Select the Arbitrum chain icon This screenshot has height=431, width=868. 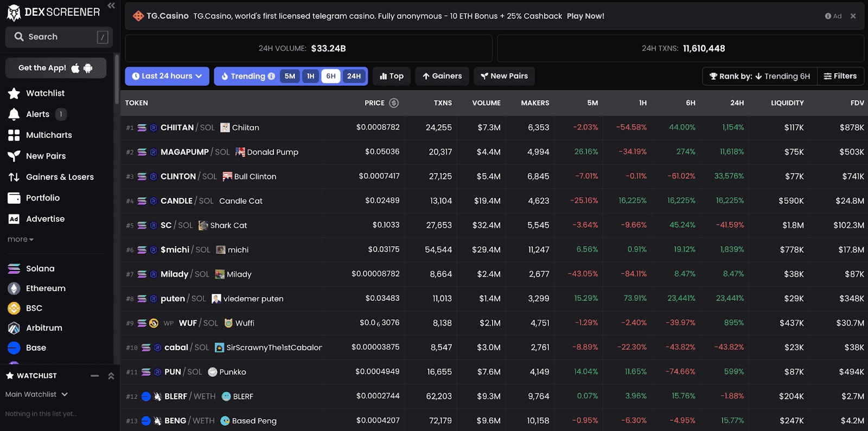pos(14,328)
